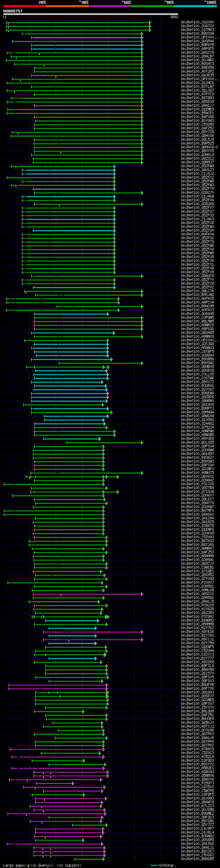Choose the UniRef100_Q945Q1 row label
Viewport: 220px width, 868px height.
[x=197, y=598]
